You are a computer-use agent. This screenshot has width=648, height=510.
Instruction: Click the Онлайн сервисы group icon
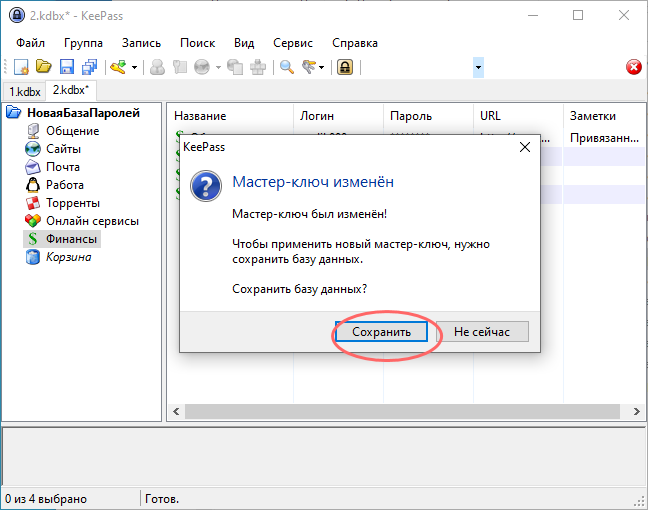[x=33, y=221]
